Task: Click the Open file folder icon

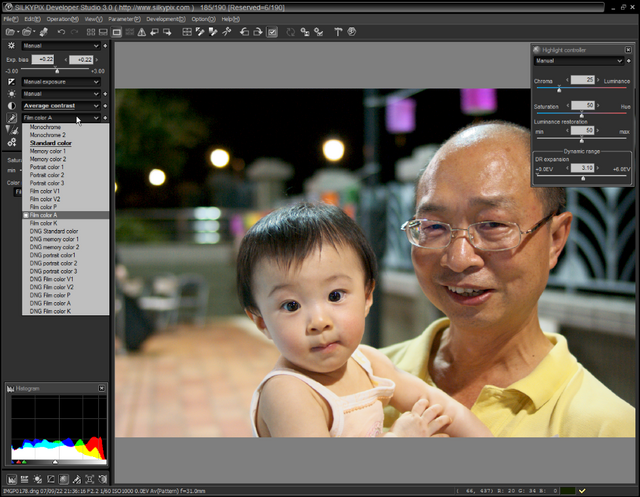Action: pos(10,32)
